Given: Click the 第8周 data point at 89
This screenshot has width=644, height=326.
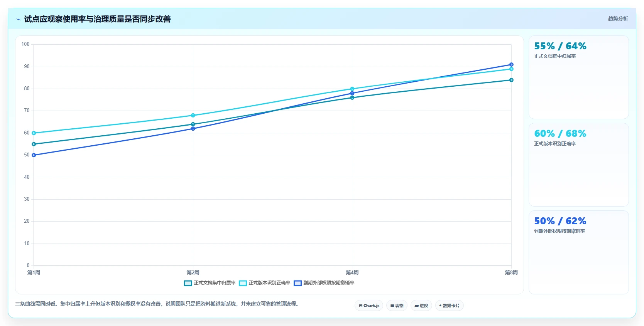Looking at the screenshot, I should coord(511,69).
